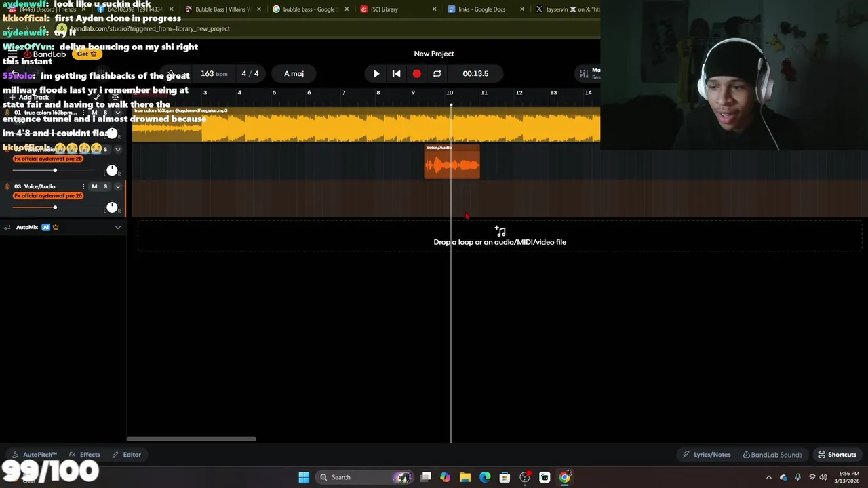Click the pan knob on track 01
Image resolution: width=868 pixels, height=488 pixels.
[112, 134]
